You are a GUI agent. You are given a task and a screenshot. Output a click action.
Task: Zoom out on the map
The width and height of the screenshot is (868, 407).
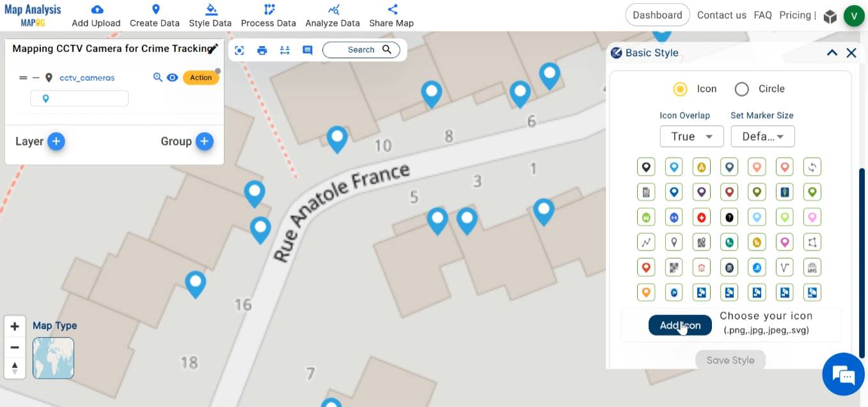coord(15,348)
